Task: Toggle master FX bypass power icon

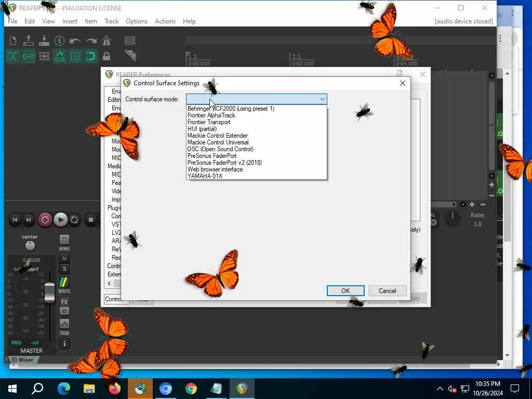Action: [x=64, y=311]
